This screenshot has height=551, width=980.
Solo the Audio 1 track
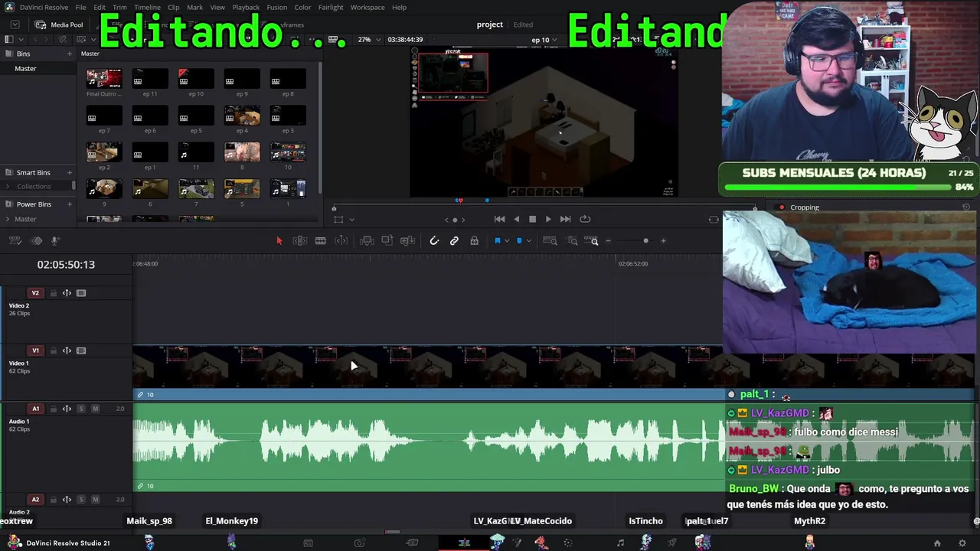(x=81, y=409)
